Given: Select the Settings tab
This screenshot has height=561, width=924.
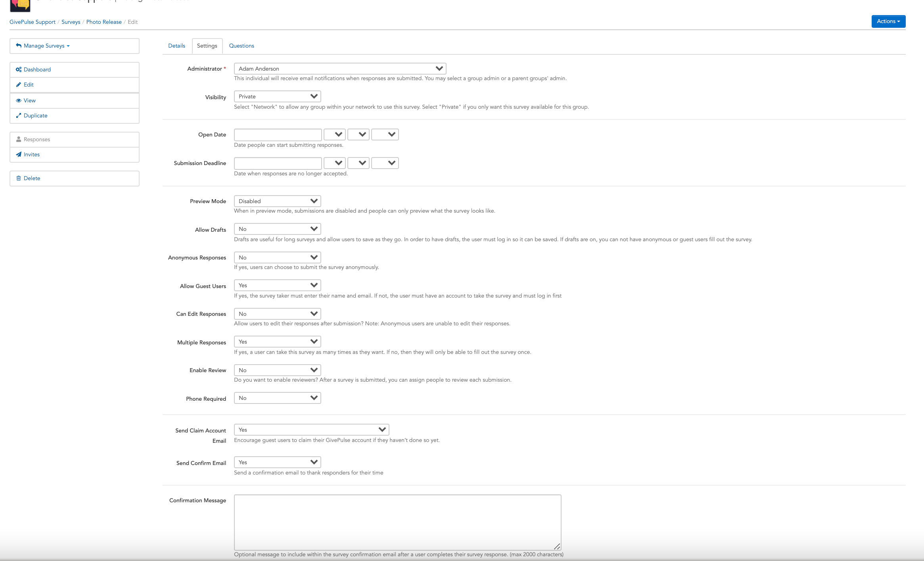Looking at the screenshot, I should [207, 46].
